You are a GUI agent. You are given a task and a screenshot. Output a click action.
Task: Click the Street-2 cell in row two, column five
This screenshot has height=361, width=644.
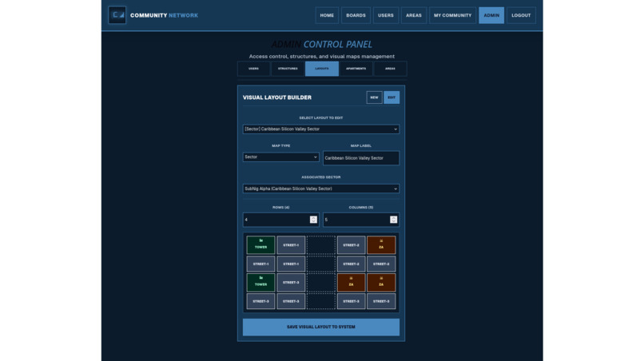(x=381, y=264)
